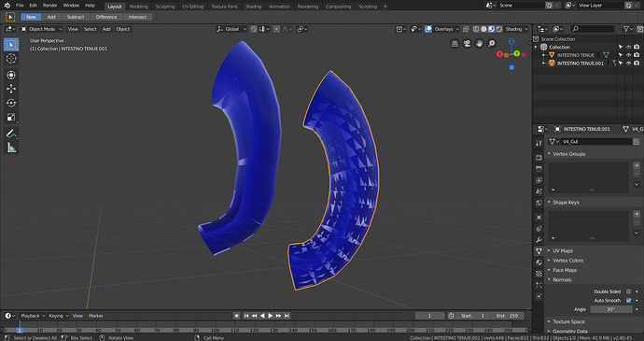This screenshot has width=644, height=341.
Task: Add a new vertex group
Action: click(637, 165)
